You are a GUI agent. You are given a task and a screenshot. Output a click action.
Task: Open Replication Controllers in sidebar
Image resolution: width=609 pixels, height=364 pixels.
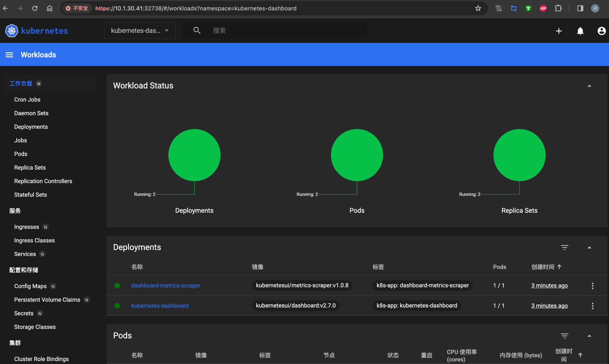pyautogui.click(x=43, y=181)
